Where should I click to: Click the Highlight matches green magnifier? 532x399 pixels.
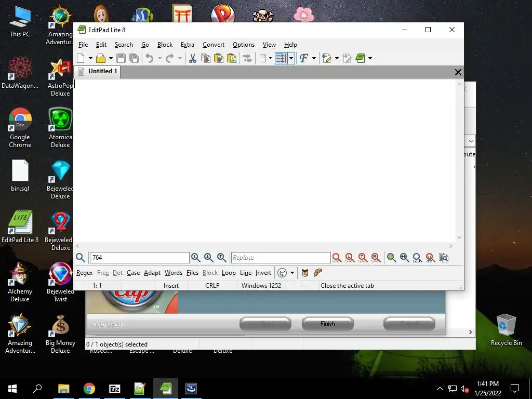[392, 258]
